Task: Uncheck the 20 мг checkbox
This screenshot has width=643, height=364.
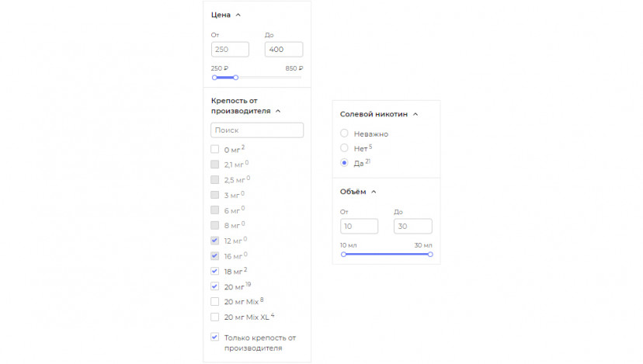Action: coord(215,286)
